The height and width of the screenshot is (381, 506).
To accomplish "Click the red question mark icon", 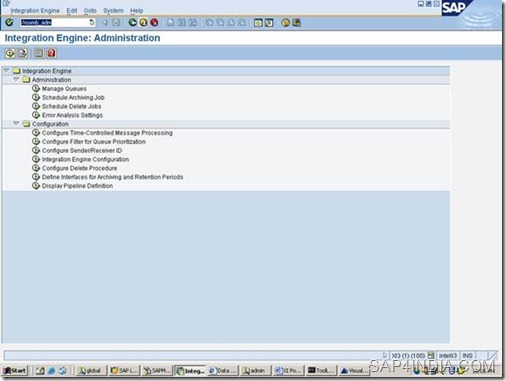I will coord(51,53).
